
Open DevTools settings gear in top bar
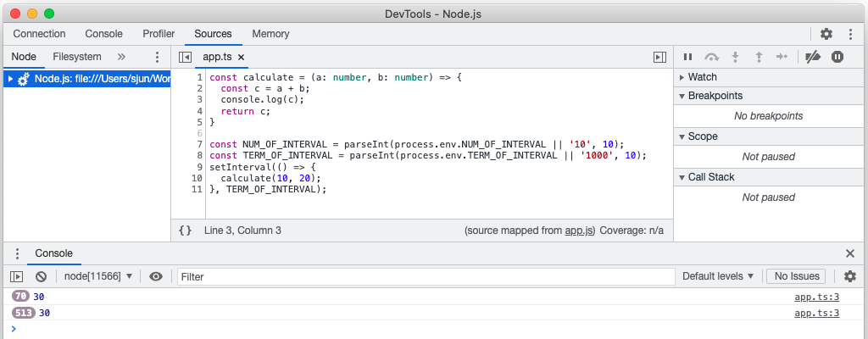pos(826,34)
